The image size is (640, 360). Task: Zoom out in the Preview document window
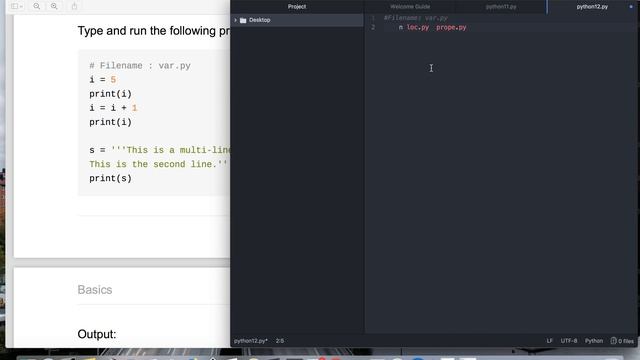click(x=37, y=6)
